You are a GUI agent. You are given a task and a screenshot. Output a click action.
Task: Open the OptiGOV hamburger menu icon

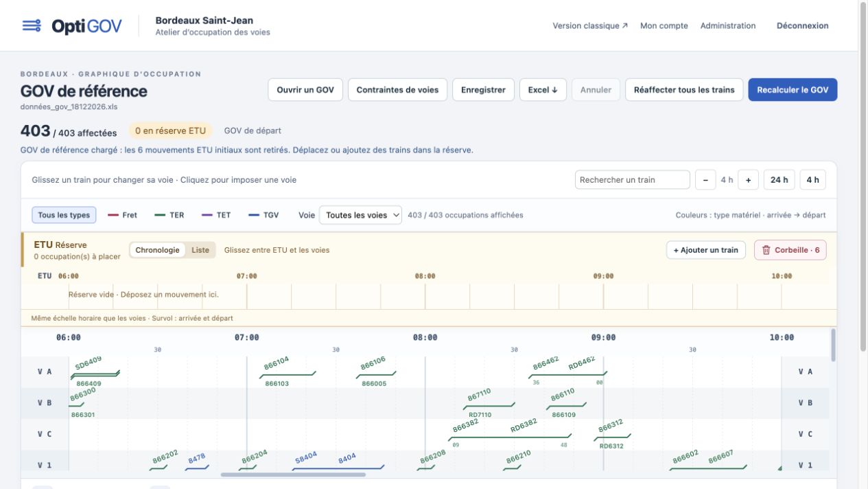pos(32,26)
